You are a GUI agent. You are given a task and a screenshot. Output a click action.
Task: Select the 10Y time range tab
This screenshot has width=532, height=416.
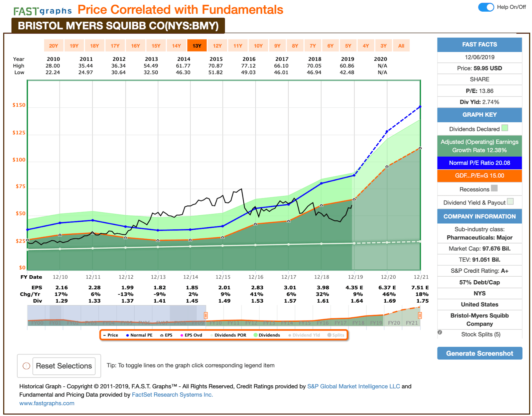(258, 46)
